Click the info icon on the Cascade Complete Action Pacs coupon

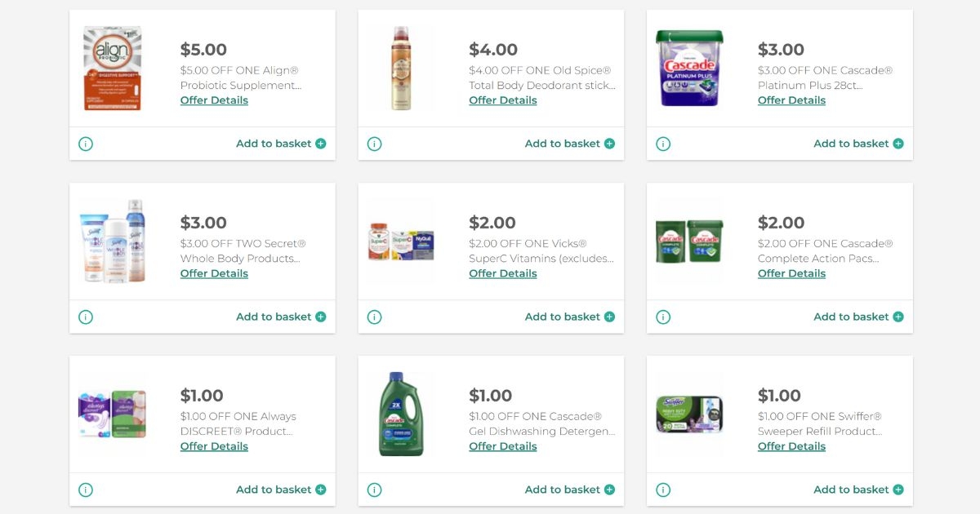point(663,317)
